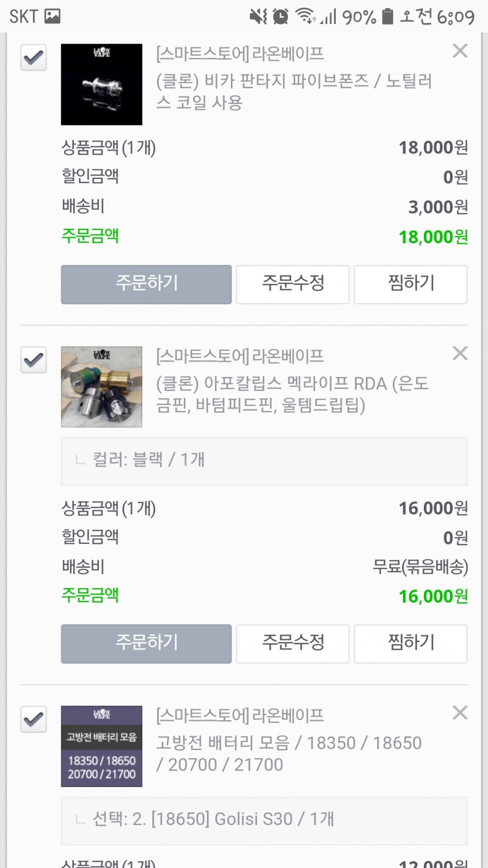Uncheck the 비카 판타지 파이브폰즈 item checkbox
Viewport: 488px width, 868px height.
(33, 57)
